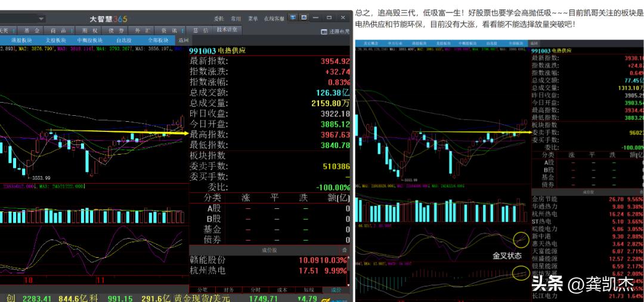Image resolution: width=644 pixels, height=302 pixels.
Task: Select 华通热力 stock in right list
Action: [587, 207]
